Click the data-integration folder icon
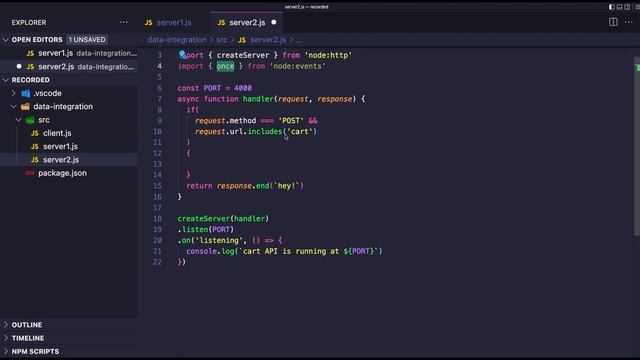The height and width of the screenshot is (360, 640). 25,107
